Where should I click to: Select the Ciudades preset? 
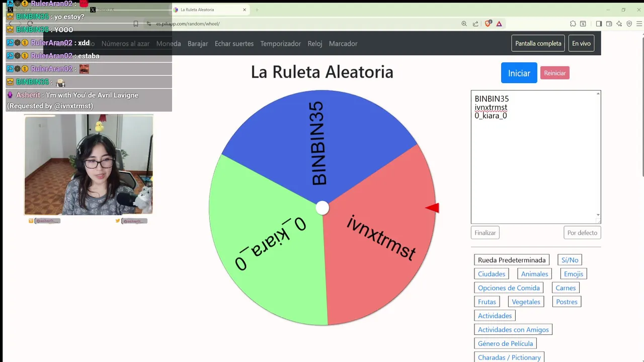point(492,274)
